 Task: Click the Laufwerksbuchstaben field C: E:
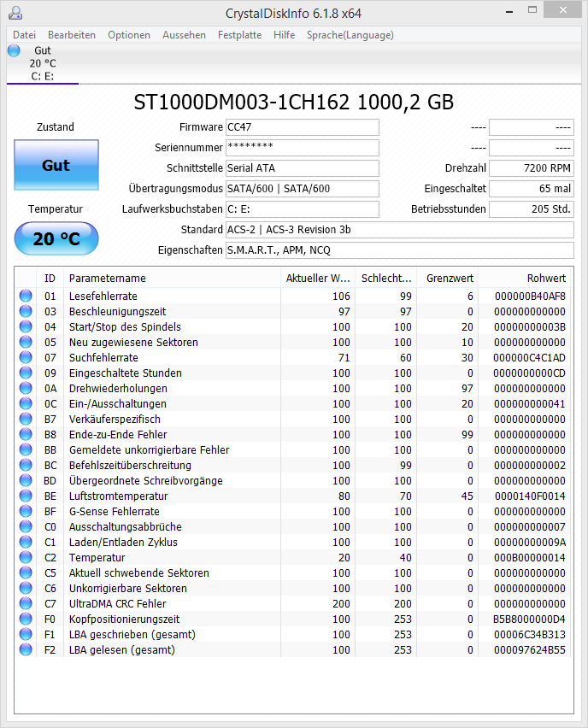(x=303, y=209)
